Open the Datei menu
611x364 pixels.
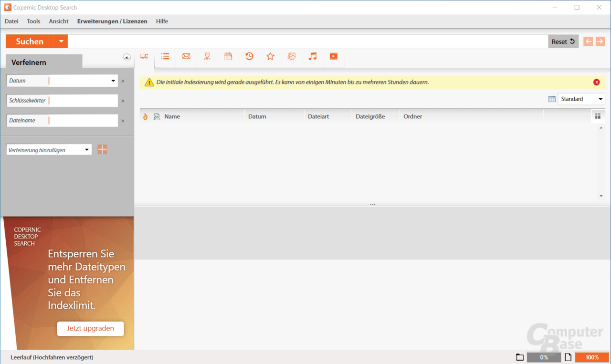coord(11,21)
